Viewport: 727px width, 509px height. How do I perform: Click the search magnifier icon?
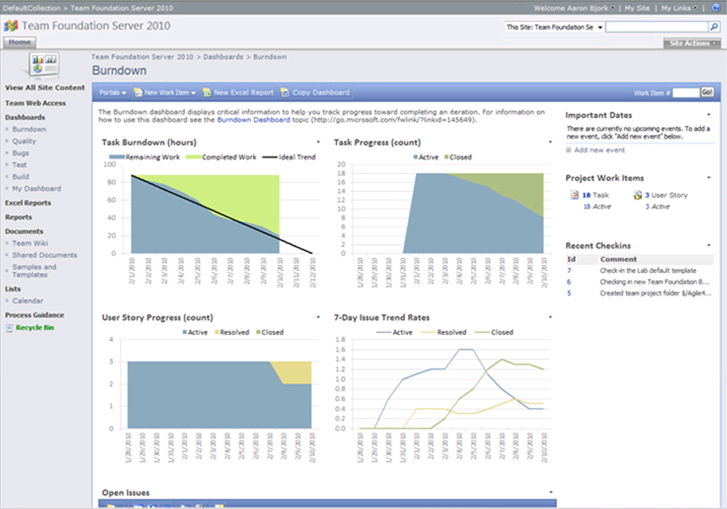click(x=714, y=27)
